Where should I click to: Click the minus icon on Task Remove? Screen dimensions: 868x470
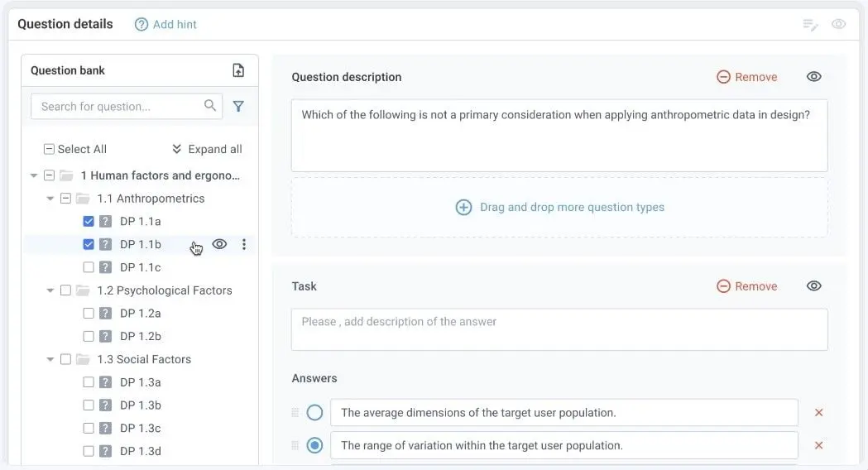click(723, 286)
